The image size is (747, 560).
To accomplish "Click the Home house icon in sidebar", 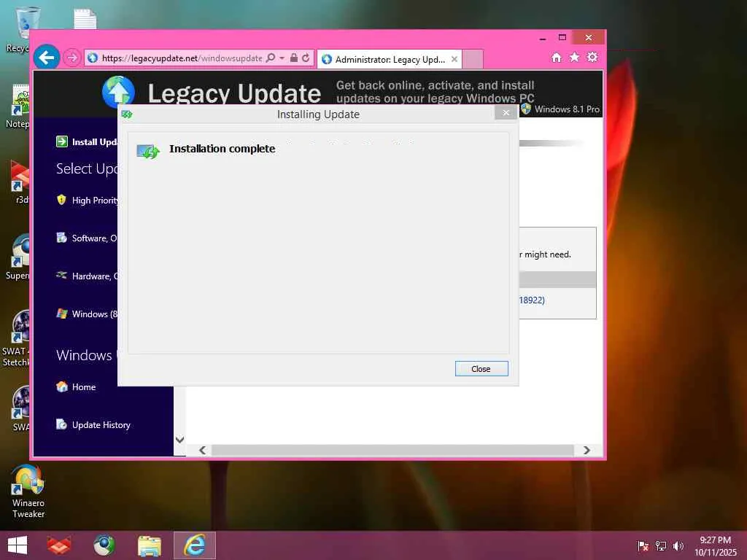I will click(62, 386).
